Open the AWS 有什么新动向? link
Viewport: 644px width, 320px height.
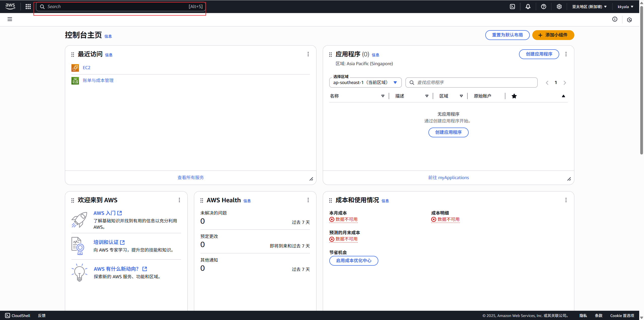[120, 269]
